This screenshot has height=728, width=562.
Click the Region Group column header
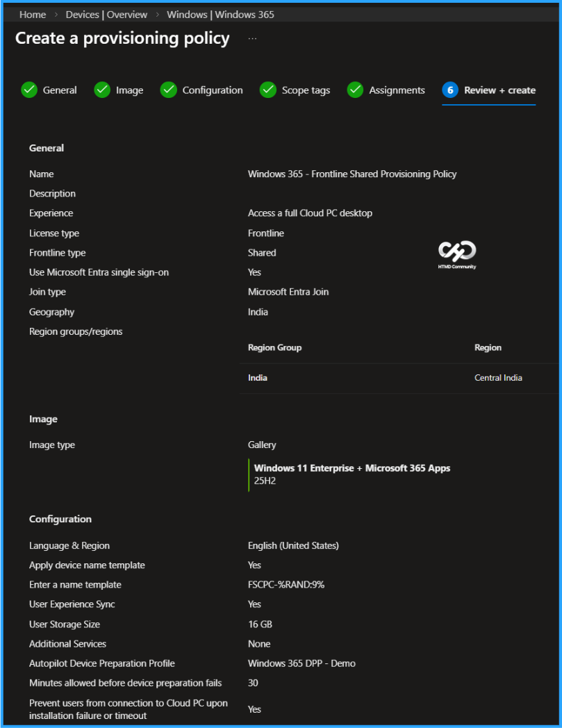pos(275,348)
